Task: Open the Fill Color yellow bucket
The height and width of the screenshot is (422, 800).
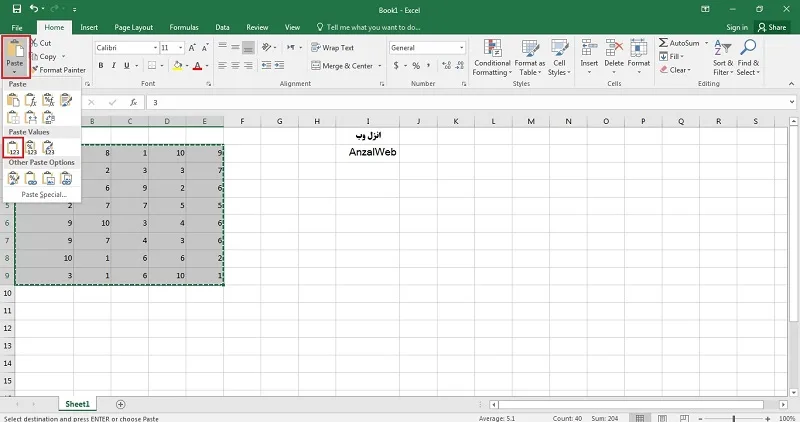Action: 178,65
